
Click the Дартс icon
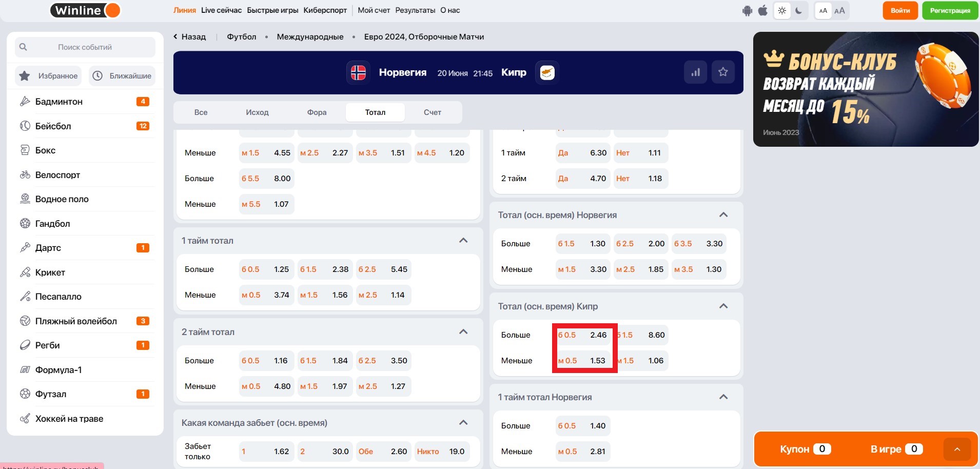[x=25, y=248]
